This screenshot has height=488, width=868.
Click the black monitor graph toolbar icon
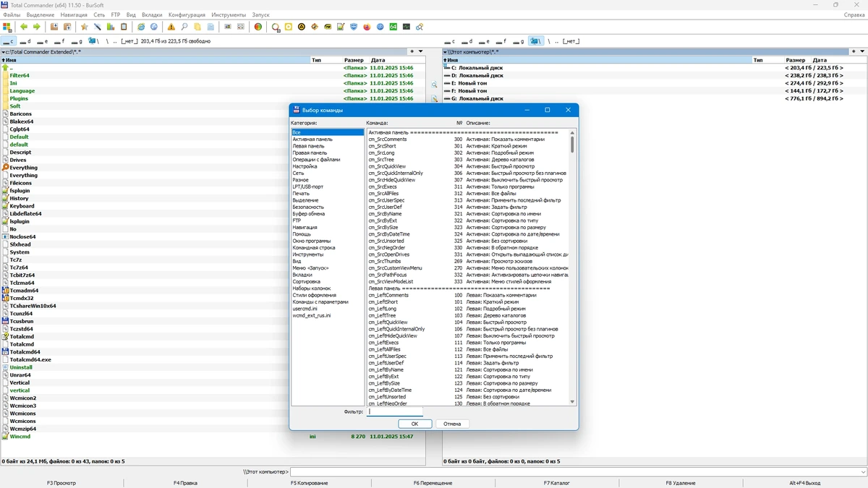coord(407,27)
